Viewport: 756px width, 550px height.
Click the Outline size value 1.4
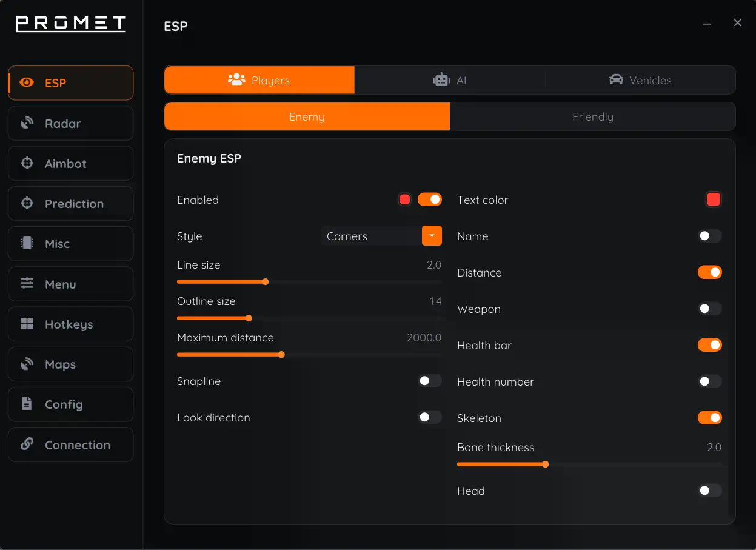tap(435, 301)
